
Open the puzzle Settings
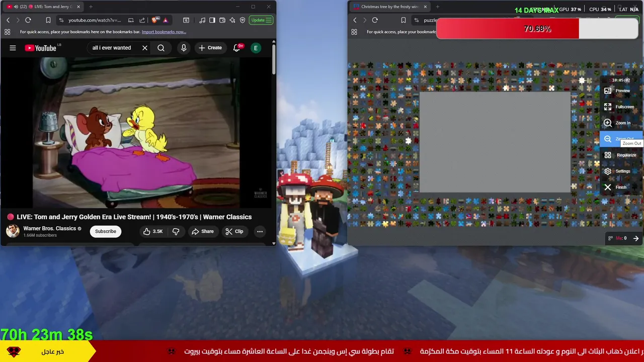[621, 171]
